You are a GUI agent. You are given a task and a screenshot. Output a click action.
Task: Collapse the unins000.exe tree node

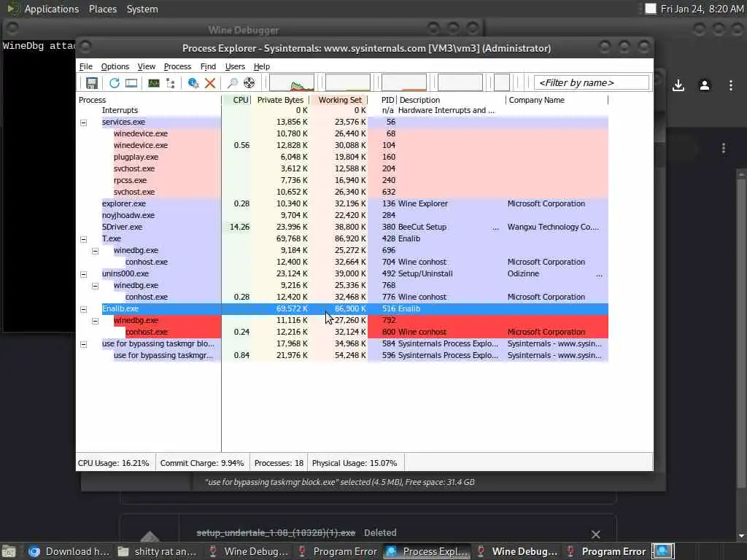[84, 274]
